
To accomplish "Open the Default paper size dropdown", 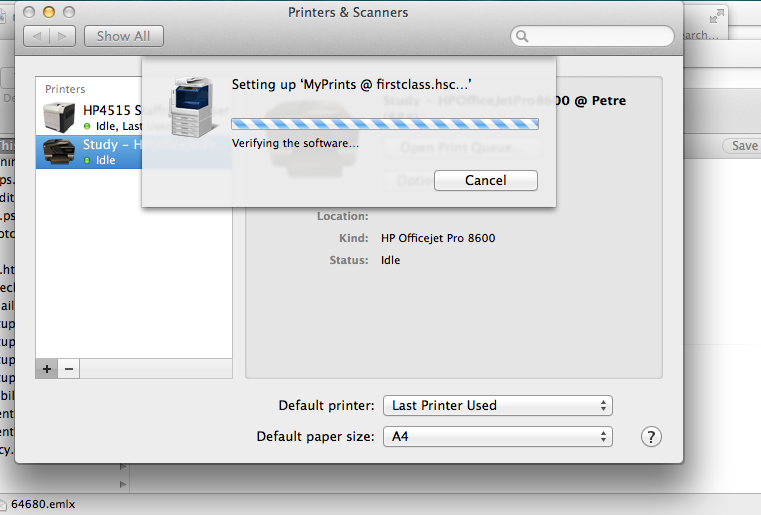I will [x=497, y=437].
